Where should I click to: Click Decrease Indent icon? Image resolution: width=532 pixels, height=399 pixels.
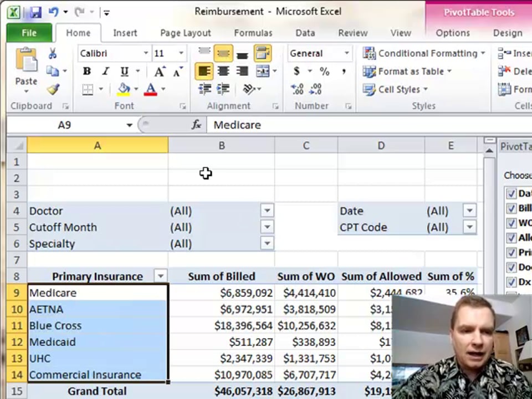(204, 89)
